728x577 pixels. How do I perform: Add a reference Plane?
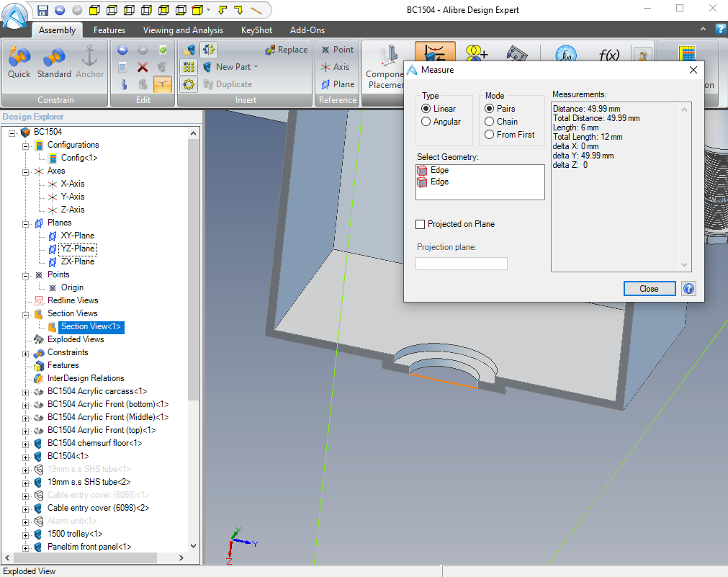coord(340,84)
